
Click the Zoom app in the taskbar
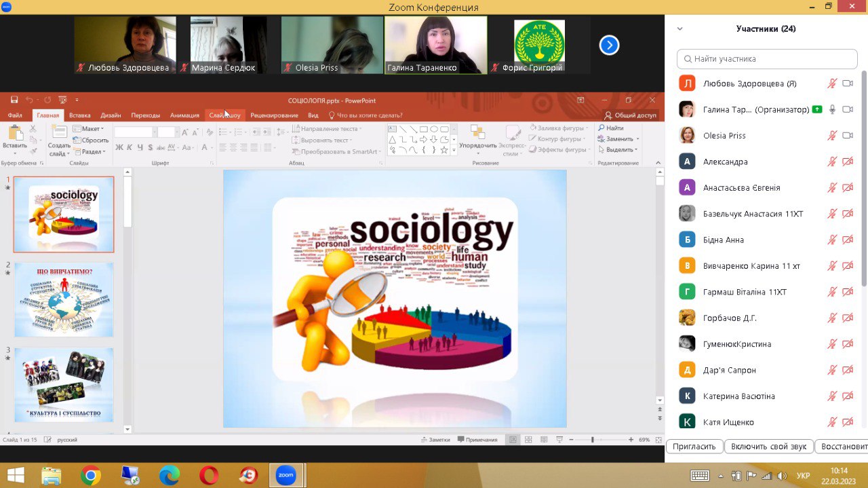285,475
